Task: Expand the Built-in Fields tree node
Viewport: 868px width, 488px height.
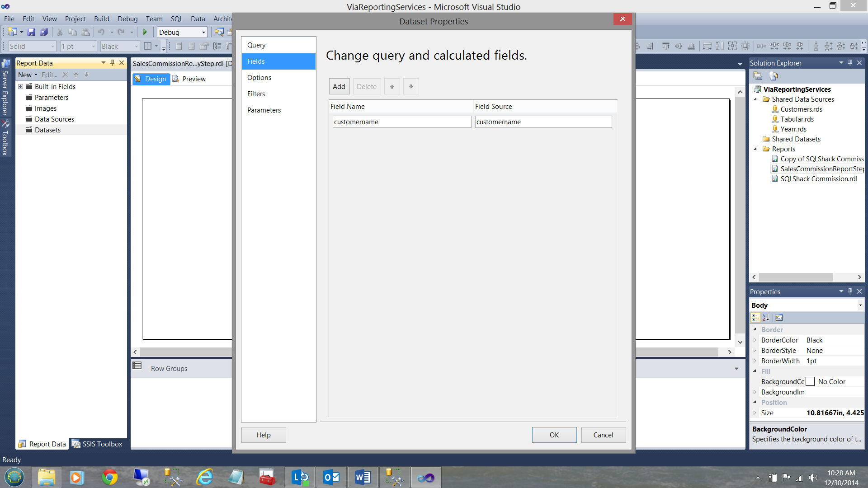Action: (x=20, y=86)
